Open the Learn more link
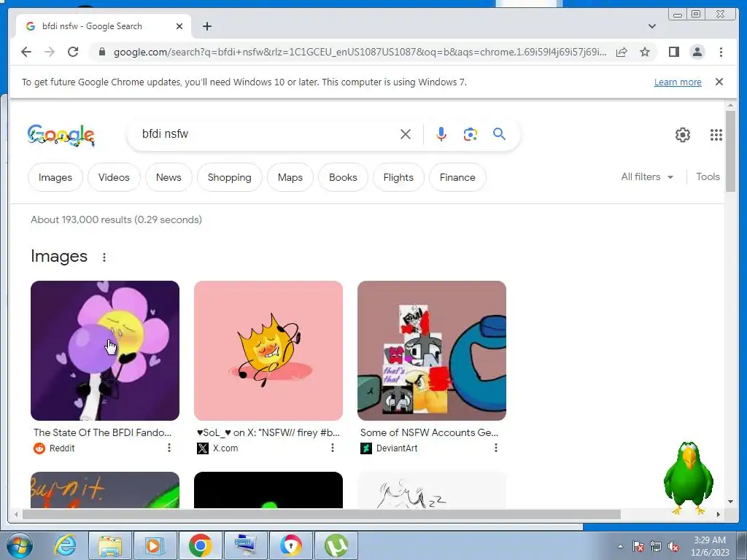Image resolution: width=747 pixels, height=560 pixels. pos(678,82)
